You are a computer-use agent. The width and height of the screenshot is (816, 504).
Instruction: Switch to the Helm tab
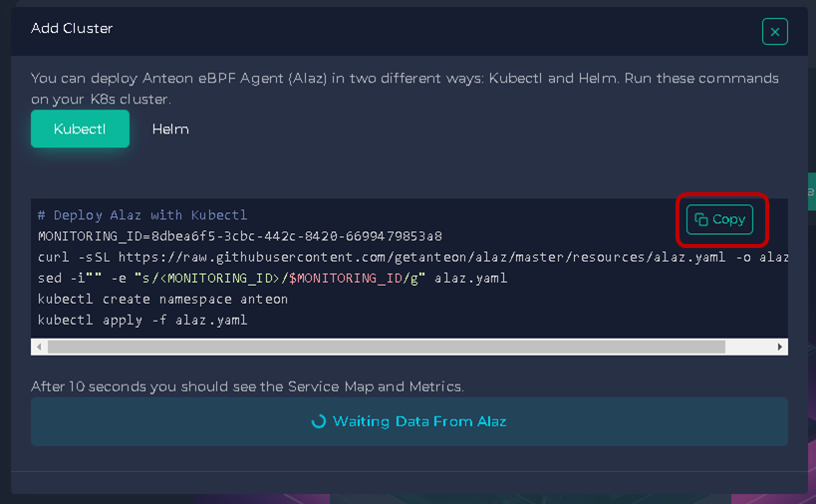(170, 129)
